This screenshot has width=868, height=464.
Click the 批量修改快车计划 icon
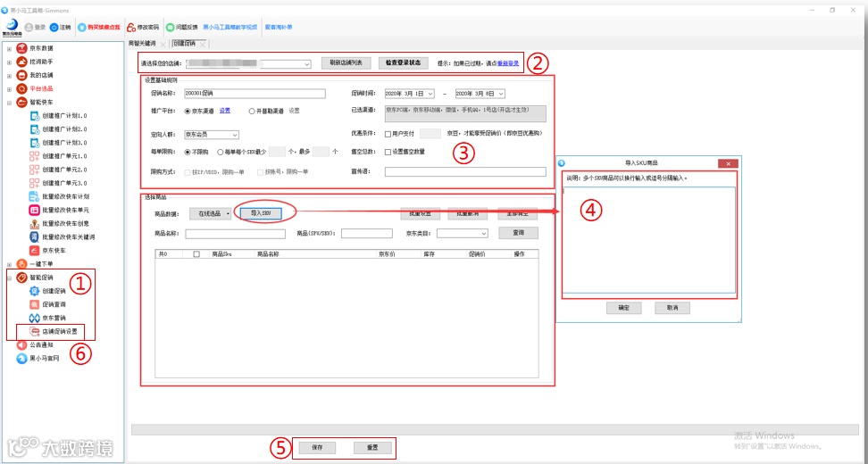point(34,196)
